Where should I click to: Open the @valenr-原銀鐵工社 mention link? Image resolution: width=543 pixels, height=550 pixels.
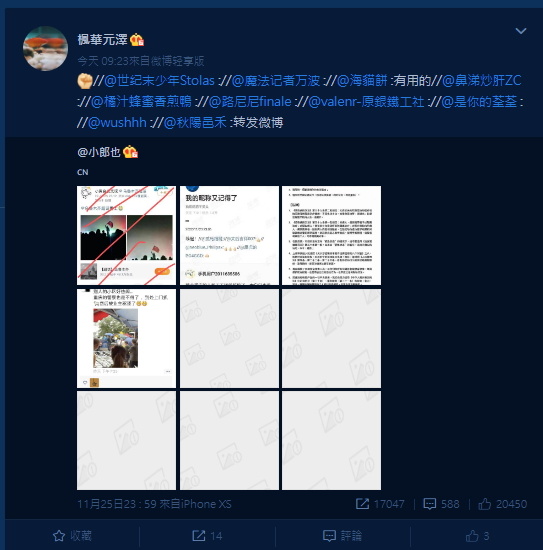click(366, 102)
